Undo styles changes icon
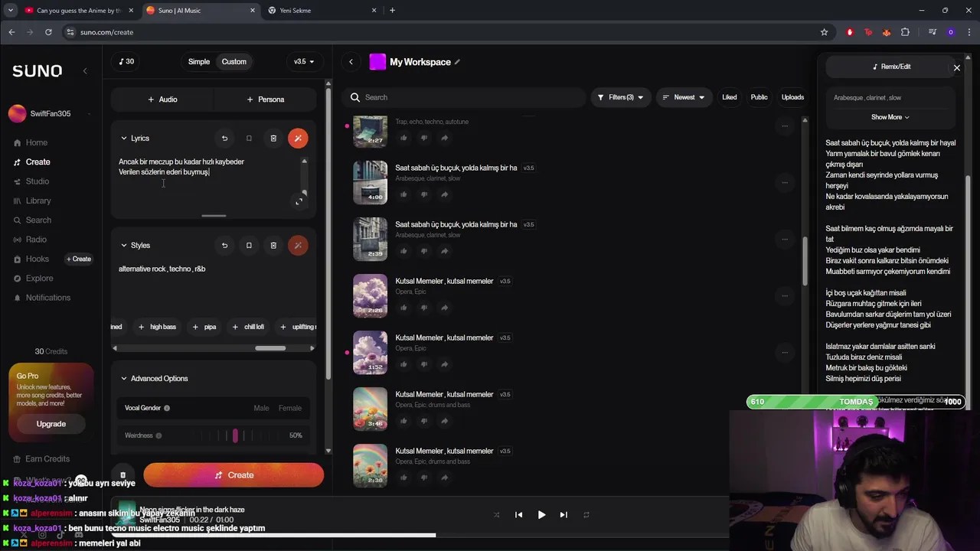Screen dimensions: 980x551 click(x=224, y=246)
